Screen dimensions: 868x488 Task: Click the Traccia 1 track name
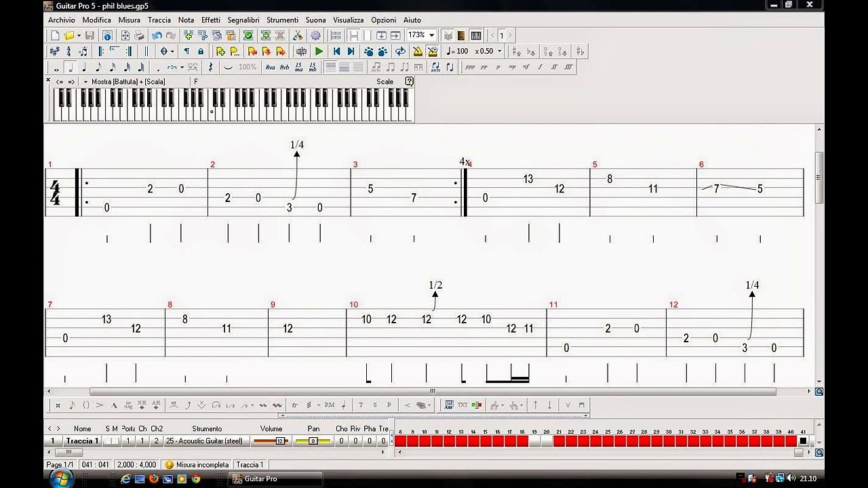(x=82, y=441)
